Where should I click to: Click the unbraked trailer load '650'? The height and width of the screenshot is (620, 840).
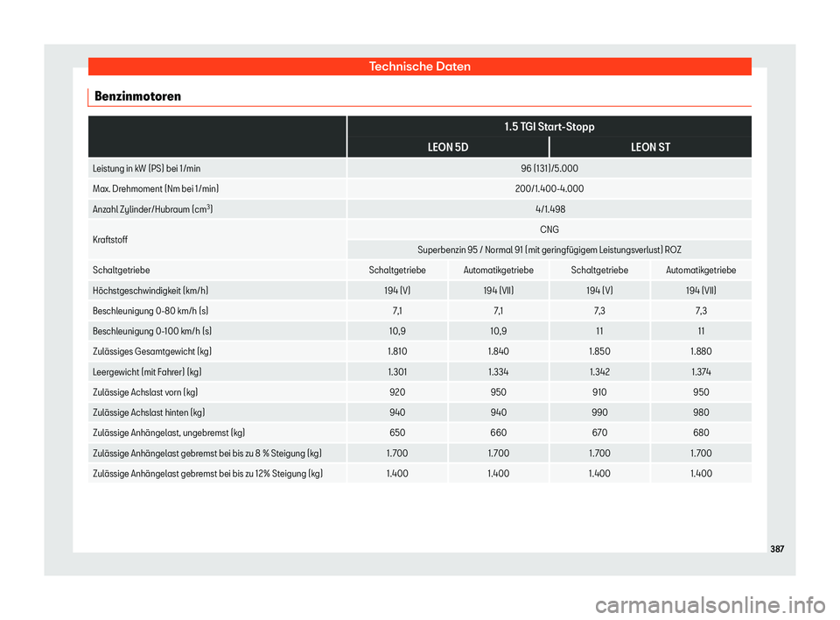(397, 433)
